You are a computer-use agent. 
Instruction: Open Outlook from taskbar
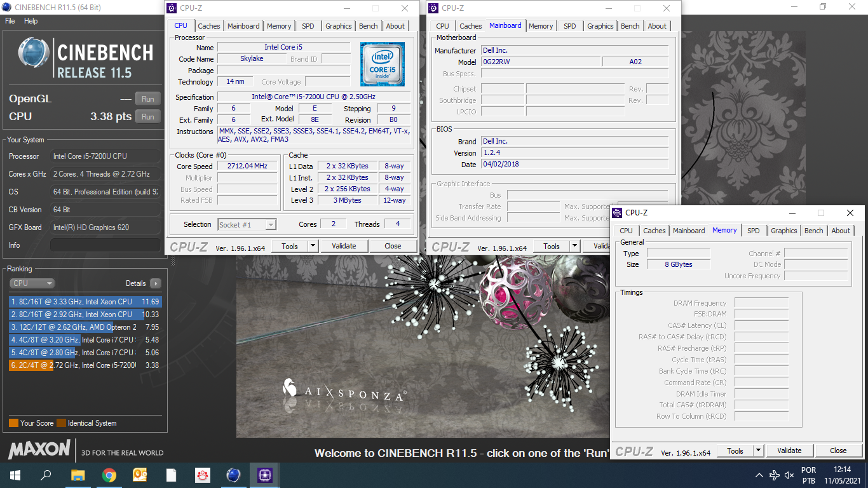coord(140,475)
